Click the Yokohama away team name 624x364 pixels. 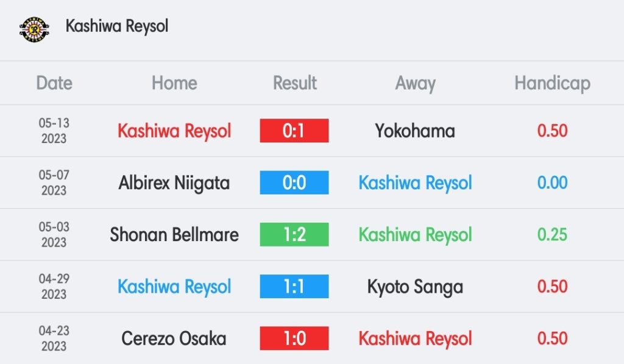pyautogui.click(x=415, y=131)
